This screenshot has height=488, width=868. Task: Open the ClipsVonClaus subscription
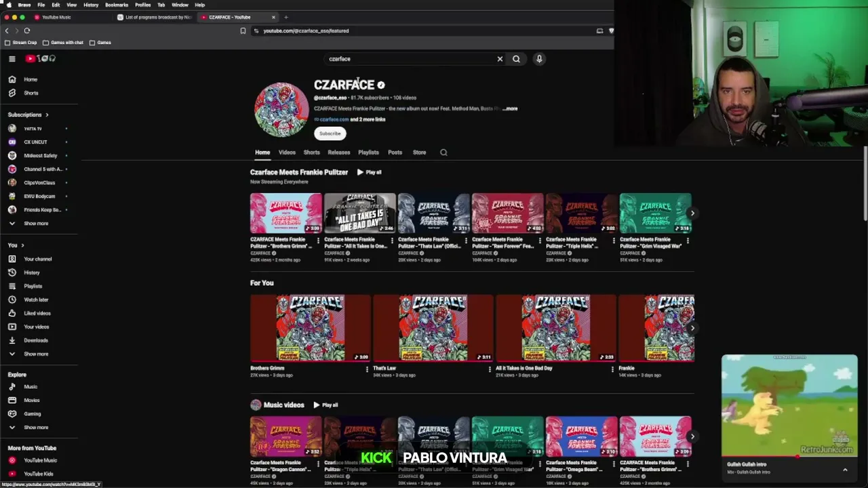pos(39,182)
